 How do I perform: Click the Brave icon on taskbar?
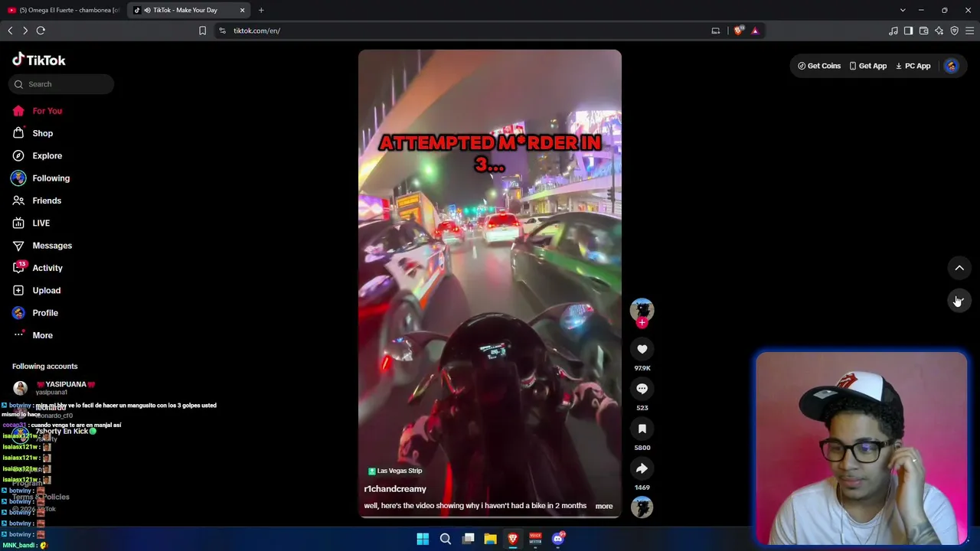pos(513,539)
